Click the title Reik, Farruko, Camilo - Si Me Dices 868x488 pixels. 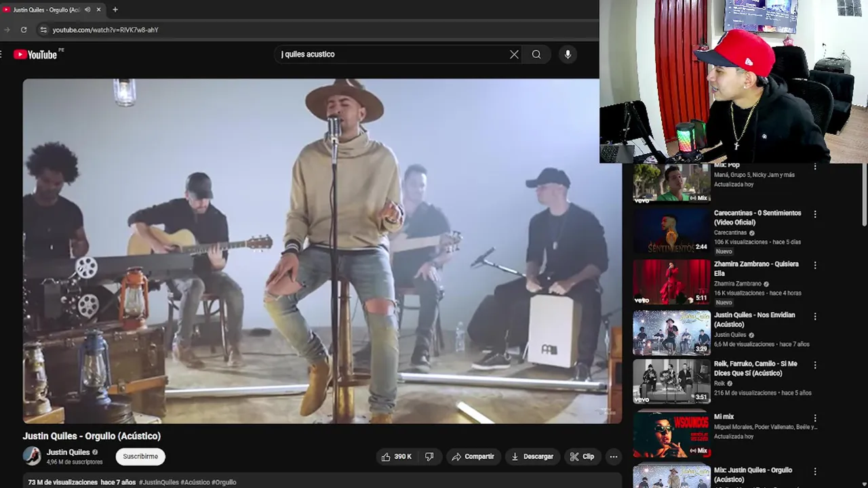tap(755, 369)
